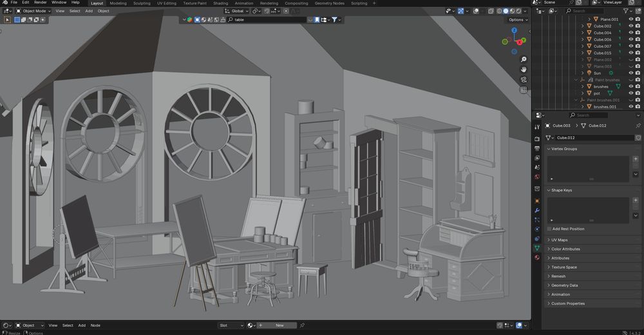Click the pin icon beside the Scene name field
Viewport: 644px width, 335px height.
pos(571,3)
